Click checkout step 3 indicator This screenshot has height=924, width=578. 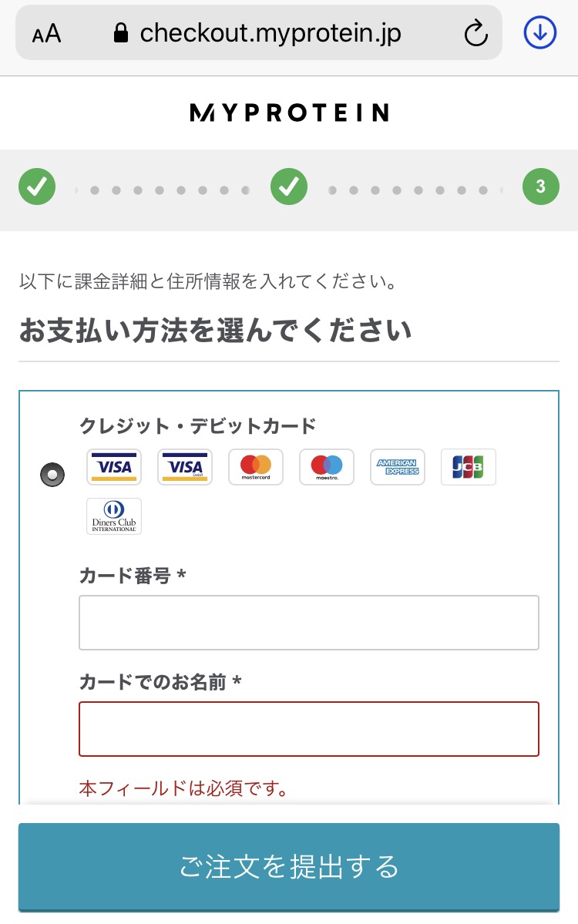pyautogui.click(x=540, y=186)
